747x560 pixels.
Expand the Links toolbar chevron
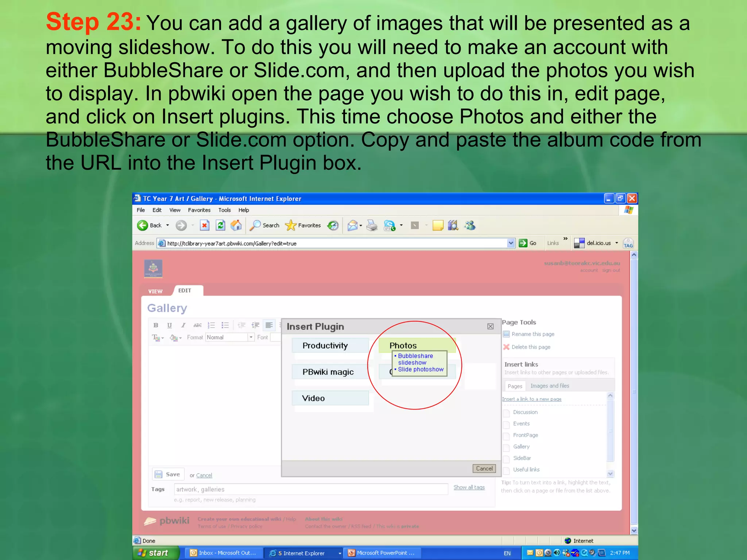pyautogui.click(x=565, y=239)
